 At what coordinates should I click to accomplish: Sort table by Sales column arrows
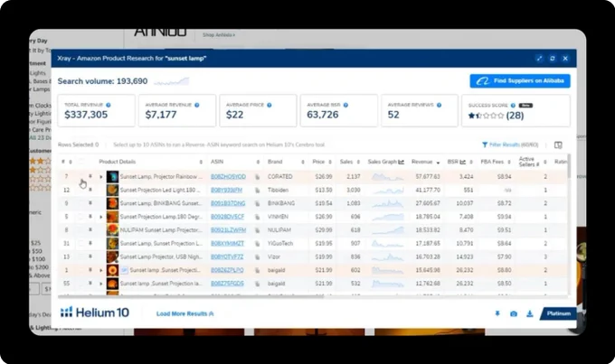tap(358, 162)
